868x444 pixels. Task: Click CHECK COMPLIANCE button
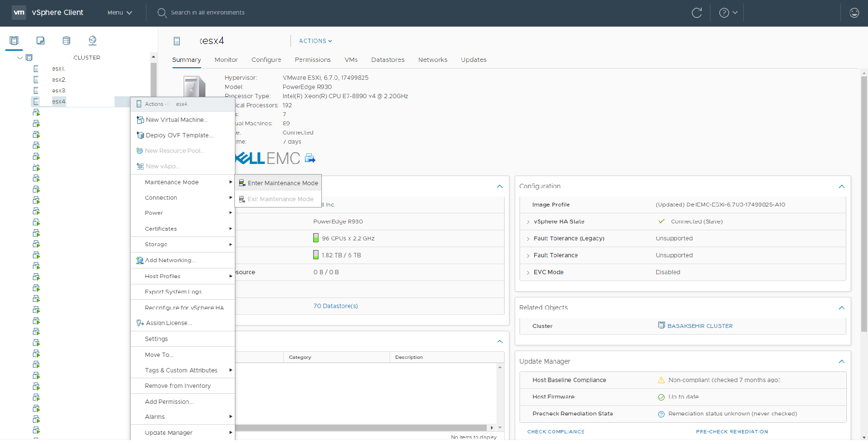(x=556, y=431)
